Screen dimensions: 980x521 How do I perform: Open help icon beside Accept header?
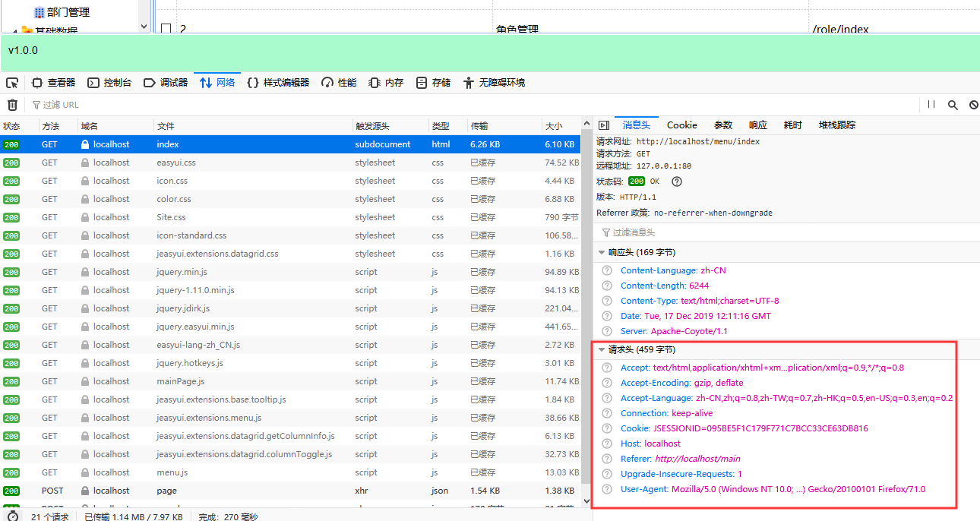tap(606, 368)
